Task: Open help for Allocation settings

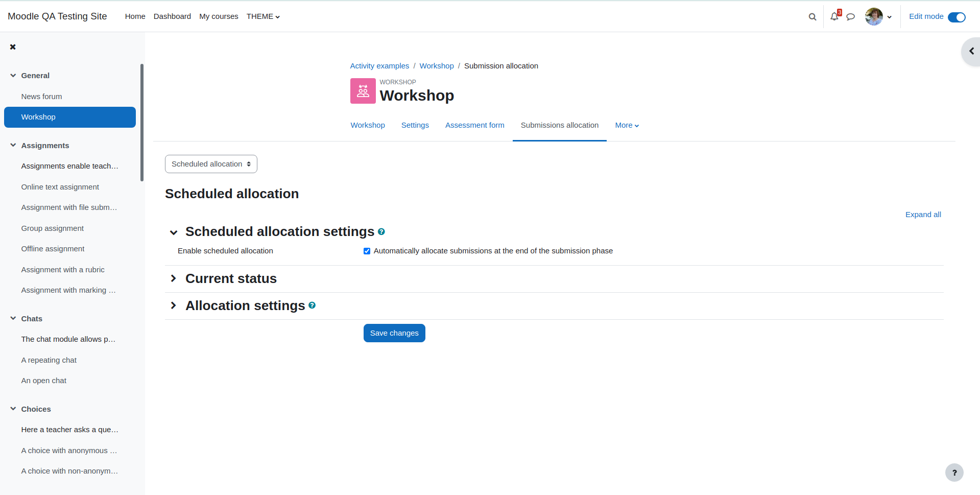Action: [x=312, y=305]
